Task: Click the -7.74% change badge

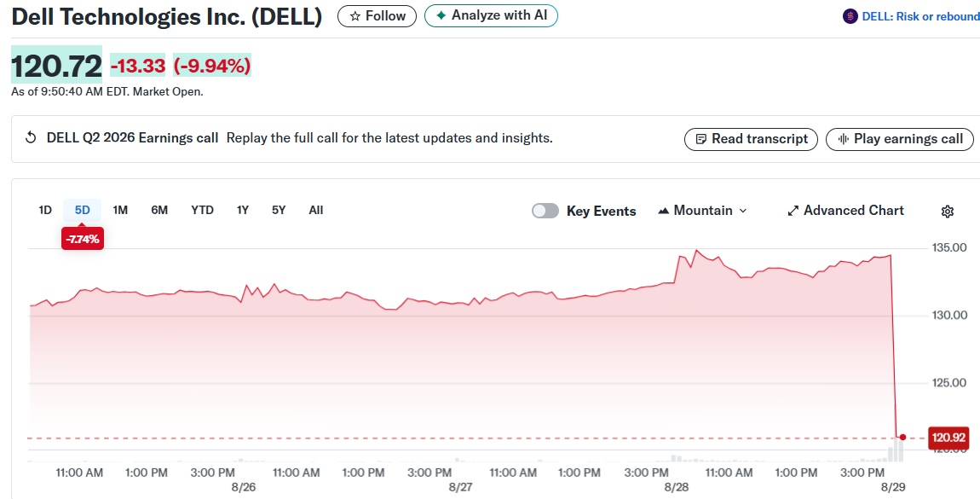Action: pyautogui.click(x=83, y=239)
